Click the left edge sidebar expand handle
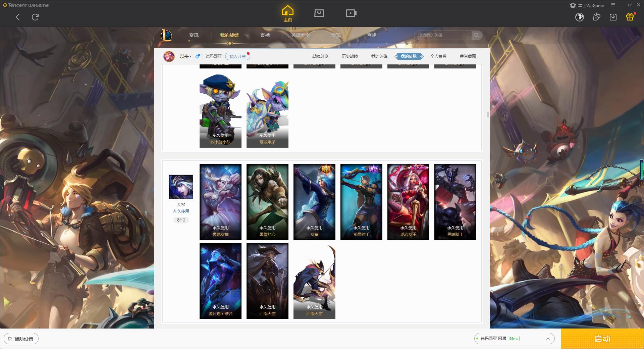644x349 pixels. click(2, 187)
